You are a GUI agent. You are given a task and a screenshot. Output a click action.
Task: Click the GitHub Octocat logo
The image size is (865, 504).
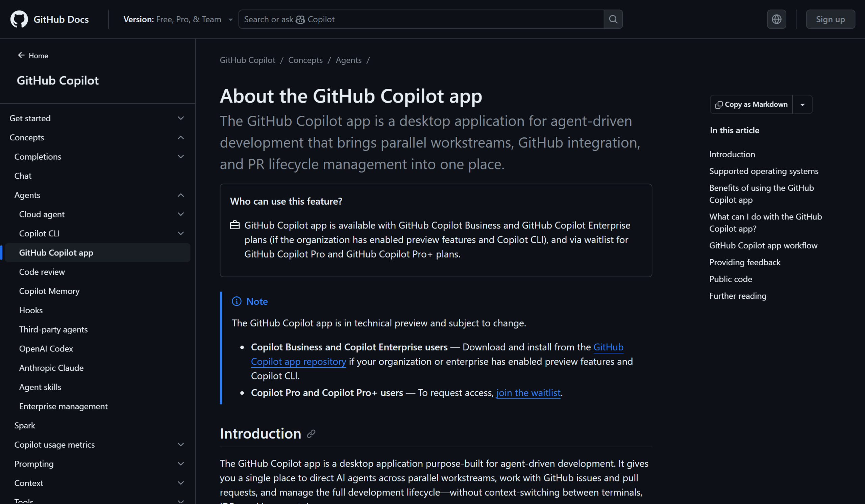coord(19,19)
